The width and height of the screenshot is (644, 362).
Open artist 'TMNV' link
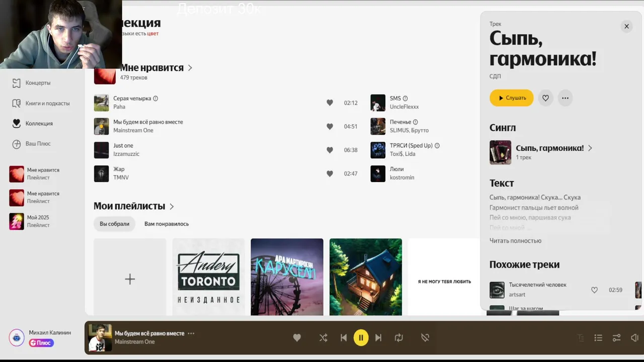tap(121, 178)
